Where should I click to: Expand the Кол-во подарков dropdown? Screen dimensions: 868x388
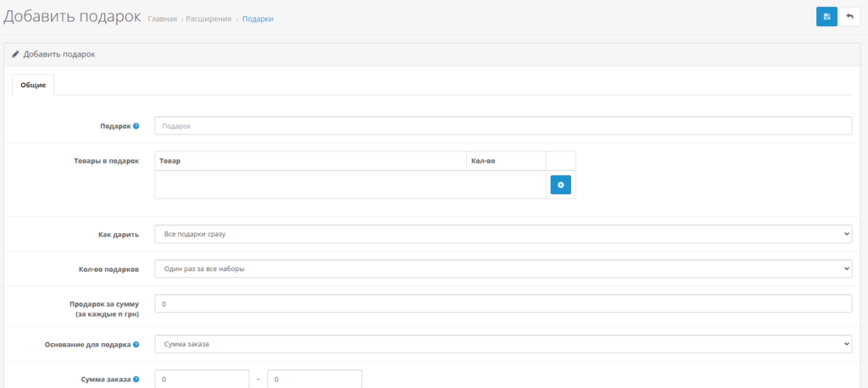503,269
